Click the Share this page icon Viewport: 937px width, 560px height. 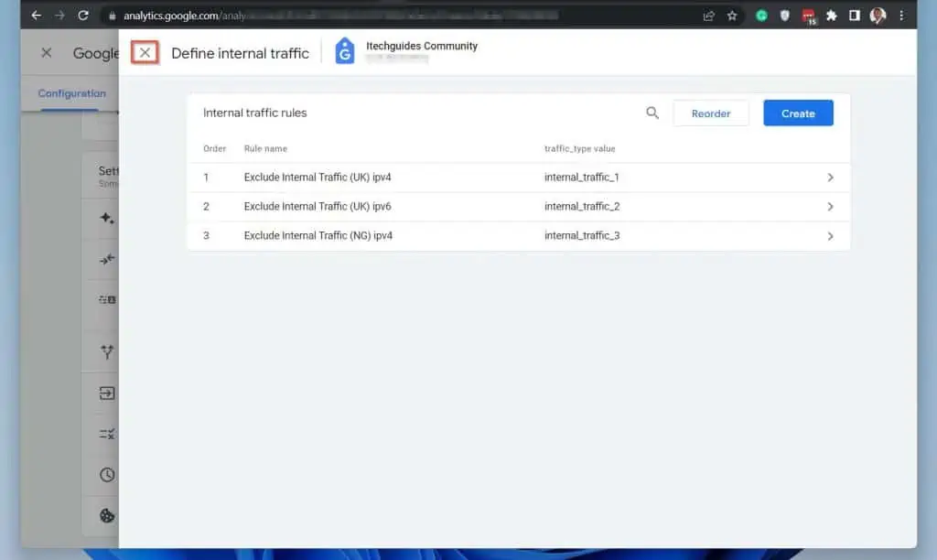[708, 16]
